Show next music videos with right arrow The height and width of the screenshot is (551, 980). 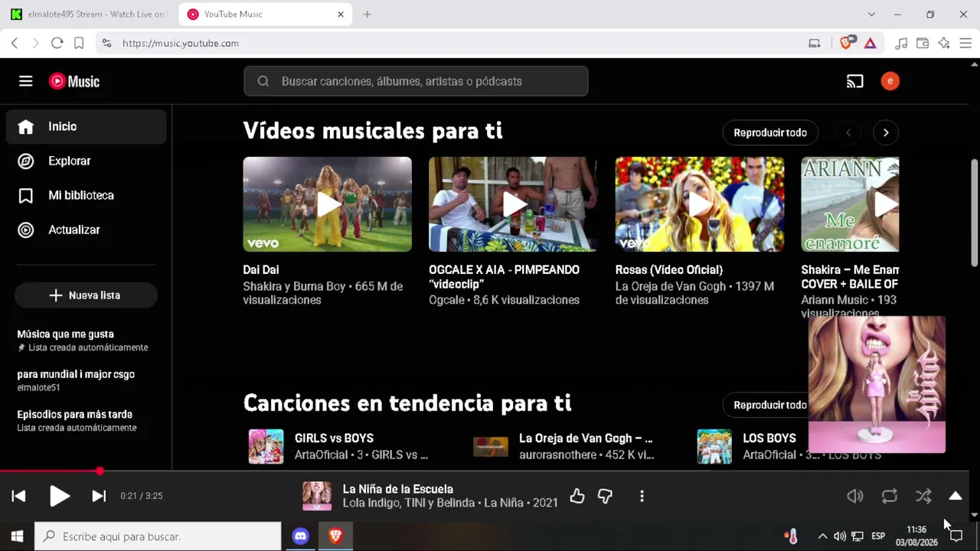point(886,132)
